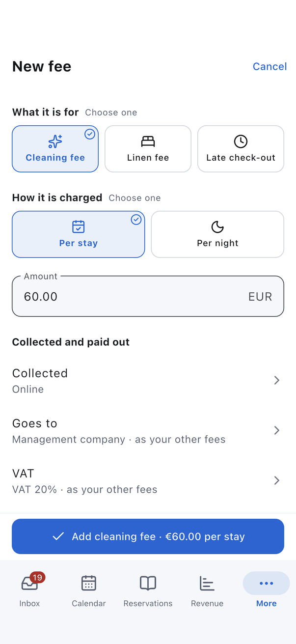The width and height of the screenshot is (296, 644).
Task: Open the Calendar icon in bottom bar
Action: pyautogui.click(x=89, y=583)
